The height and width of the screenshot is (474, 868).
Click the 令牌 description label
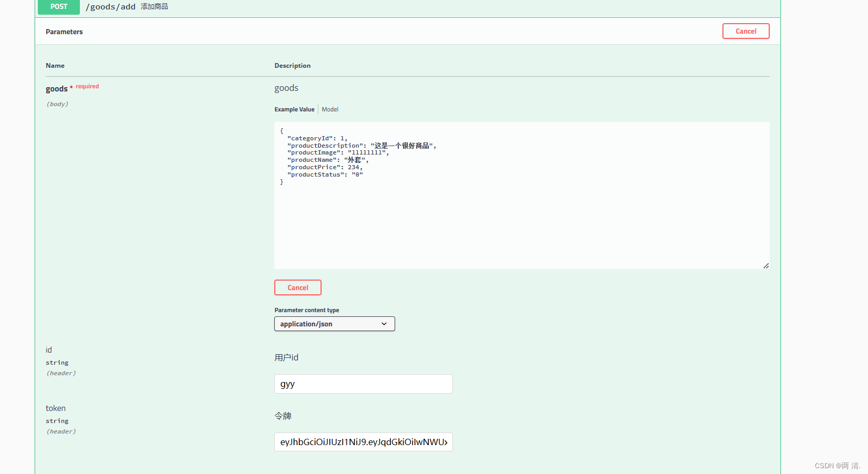point(283,416)
